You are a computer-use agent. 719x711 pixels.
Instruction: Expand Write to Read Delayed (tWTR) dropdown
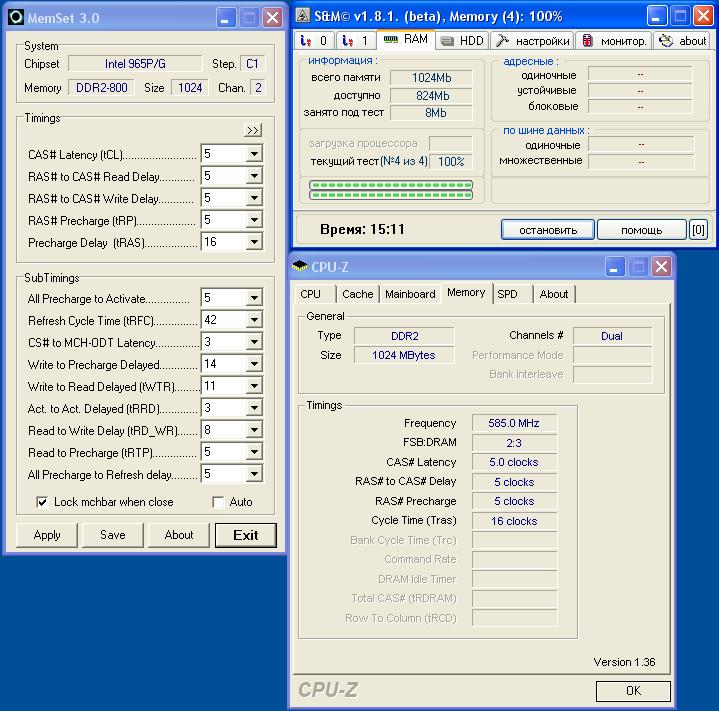(x=254, y=386)
